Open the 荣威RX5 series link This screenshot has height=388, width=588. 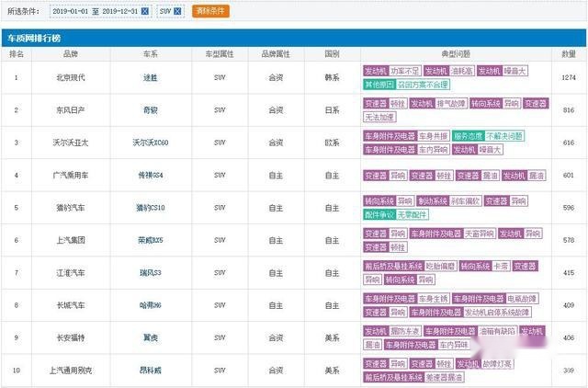[x=151, y=240]
